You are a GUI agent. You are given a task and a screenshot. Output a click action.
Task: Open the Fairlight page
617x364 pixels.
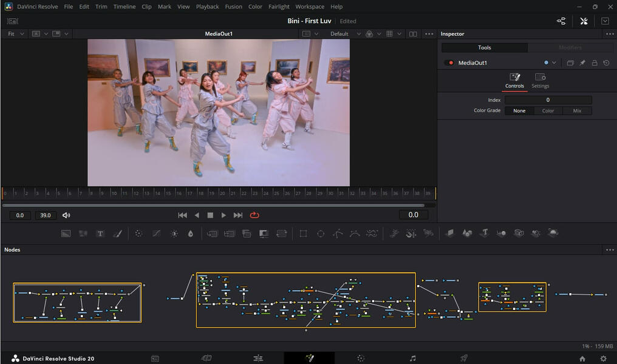pos(412,358)
